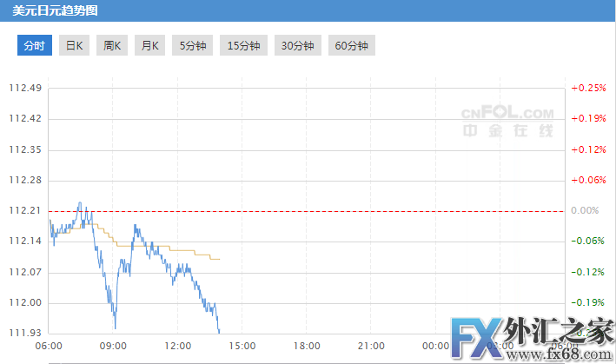
Task: Click the FX logo icon
Action: (474, 337)
